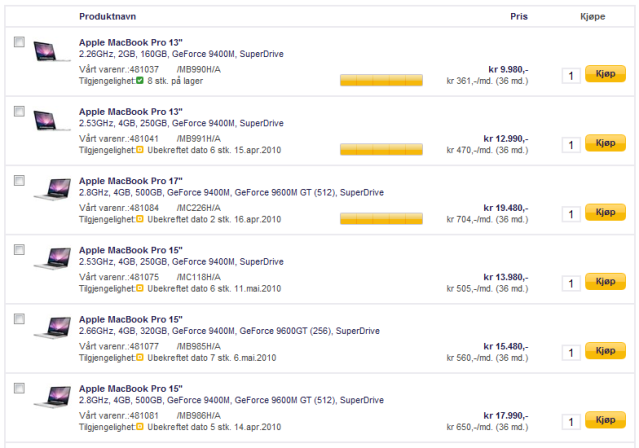Select checkbox for MacBook Pro 17" 2.8GHz

[x=19, y=181]
